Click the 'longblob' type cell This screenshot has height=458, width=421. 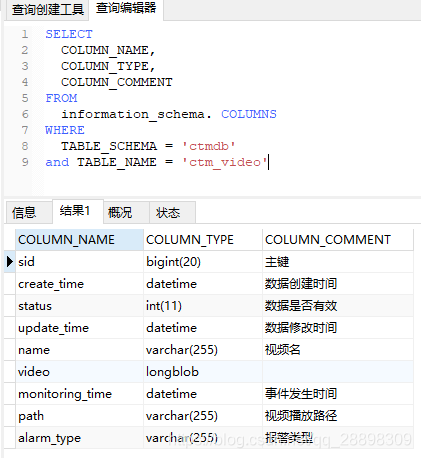pyautogui.click(x=203, y=372)
